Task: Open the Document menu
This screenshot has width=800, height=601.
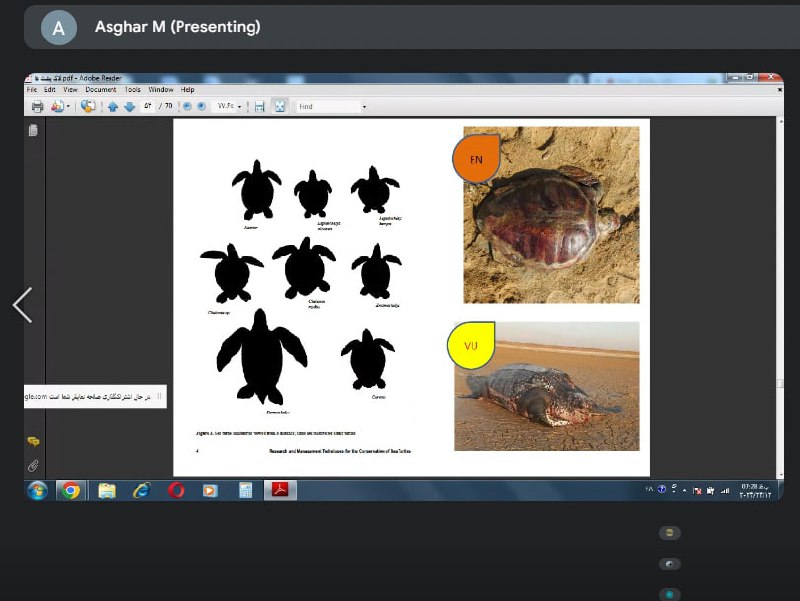Action: pyautogui.click(x=101, y=89)
